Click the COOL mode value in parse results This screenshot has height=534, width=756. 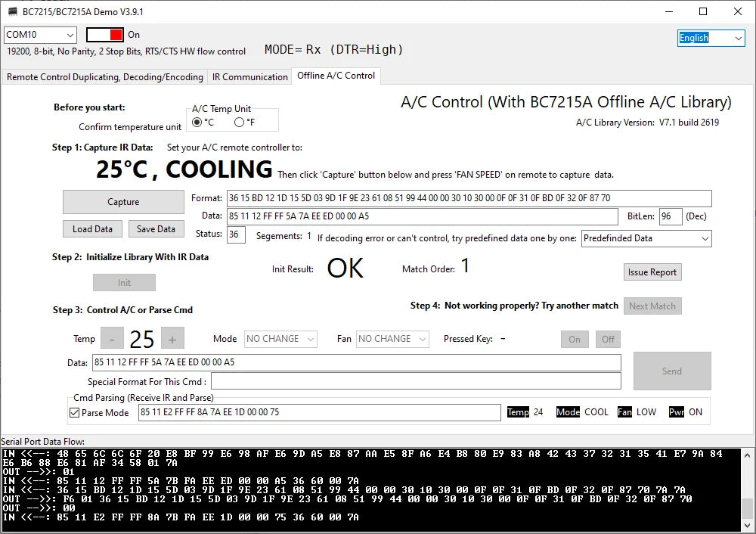pyautogui.click(x=596, y=412)
